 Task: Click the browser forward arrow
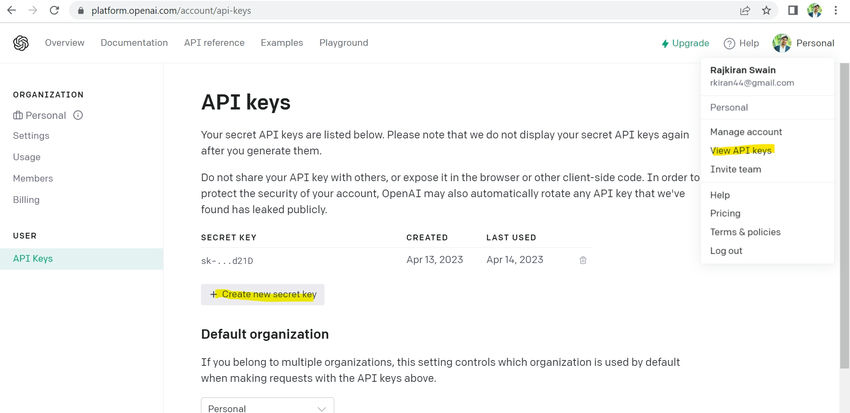pos(33,10)
